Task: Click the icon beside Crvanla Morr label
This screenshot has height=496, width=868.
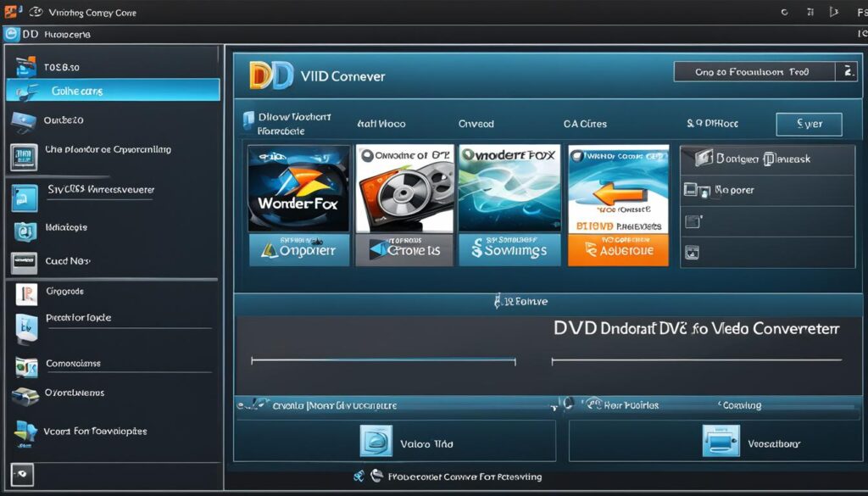Action: 253,404
